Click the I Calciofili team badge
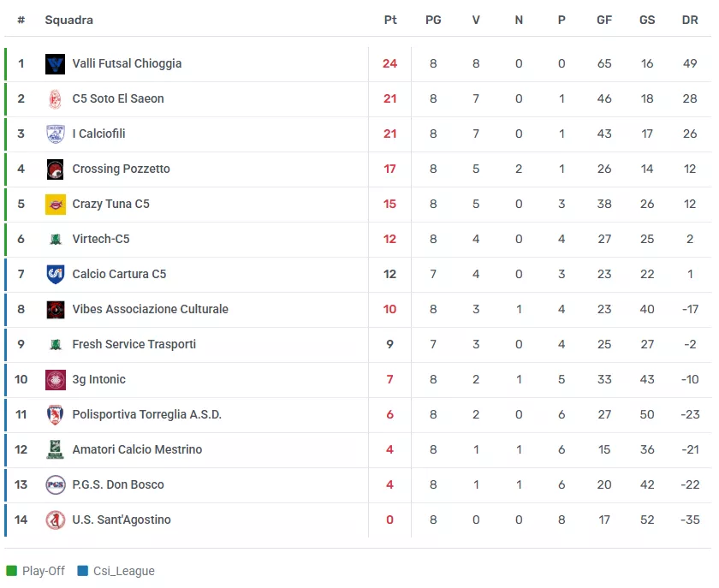This screenshot has height=588, width=719. (56, 134)
